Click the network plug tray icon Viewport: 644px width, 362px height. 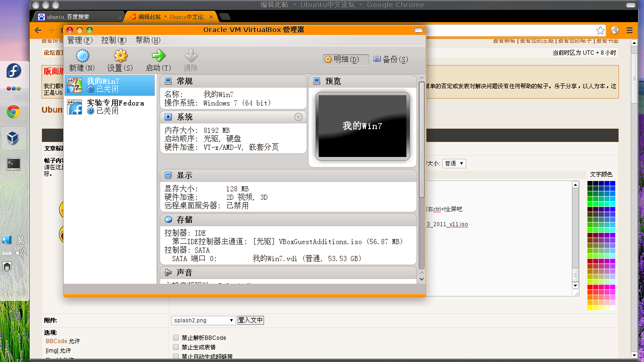tap(7, 267)
